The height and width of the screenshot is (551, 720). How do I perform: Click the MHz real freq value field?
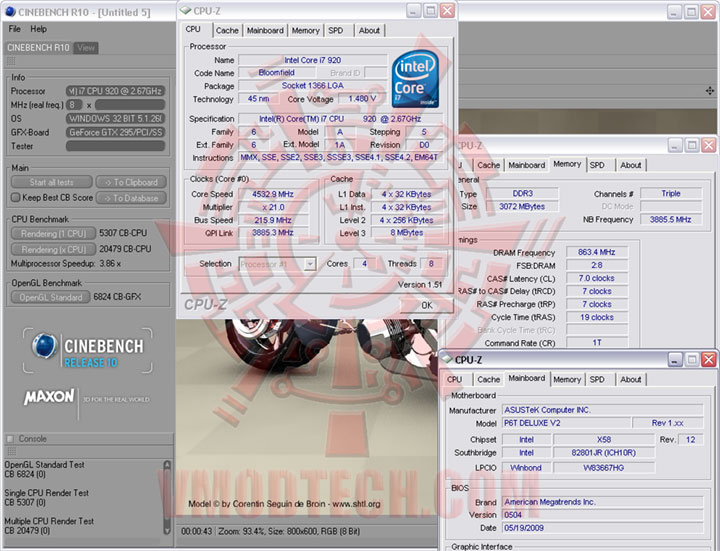(x=130, y=105)
